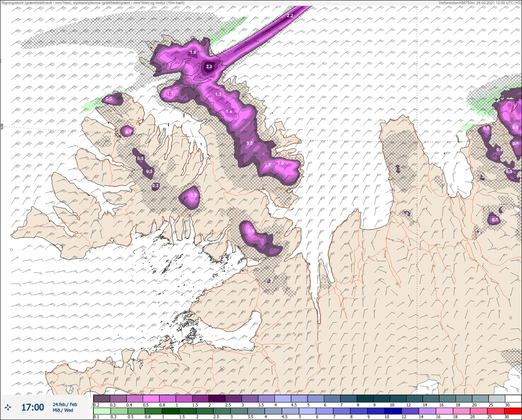This screenshot has width=522, height=420.
Task: Click the 1.0 precipitation value label
Action: tap(281, 164)
